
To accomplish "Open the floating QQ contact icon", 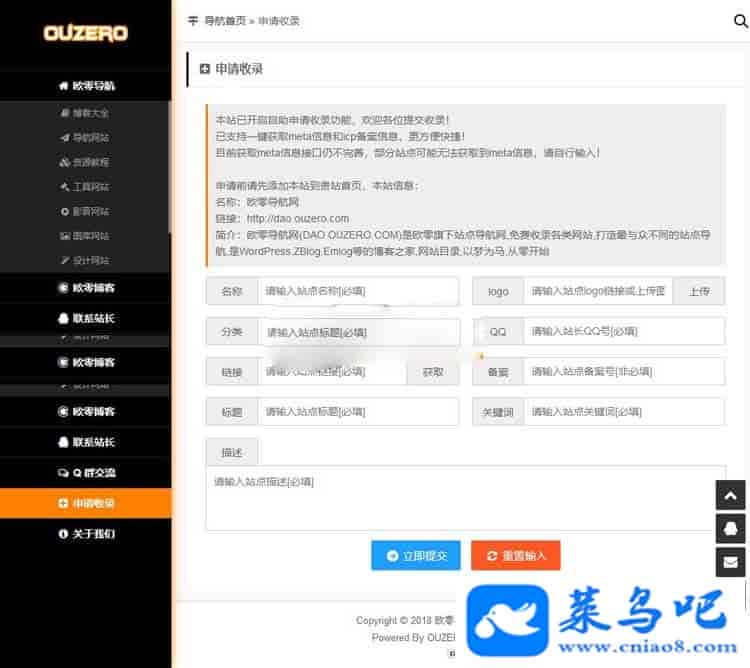I will 731,528.
